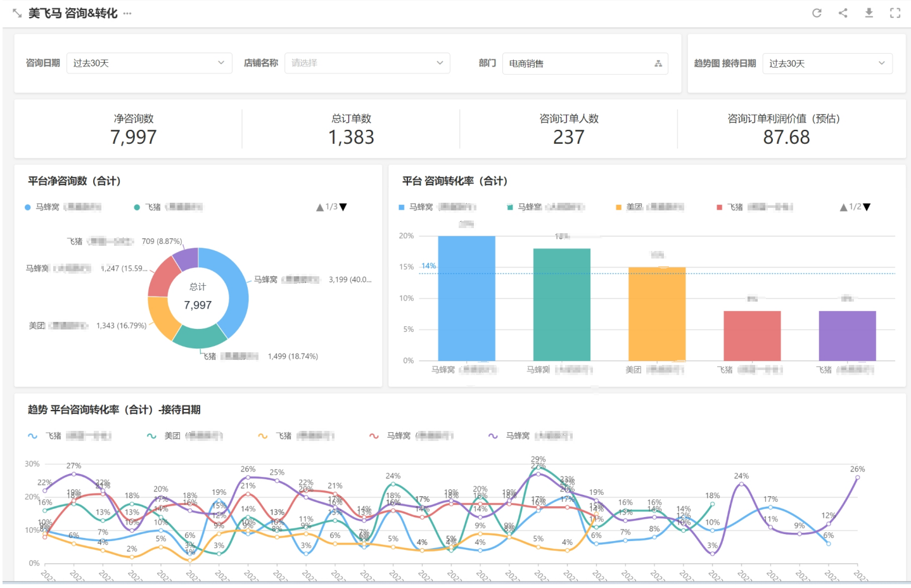911x588 pixels.
Task: Open the 趋势图 接待日期 dropdown
Action: click(827, 63)
